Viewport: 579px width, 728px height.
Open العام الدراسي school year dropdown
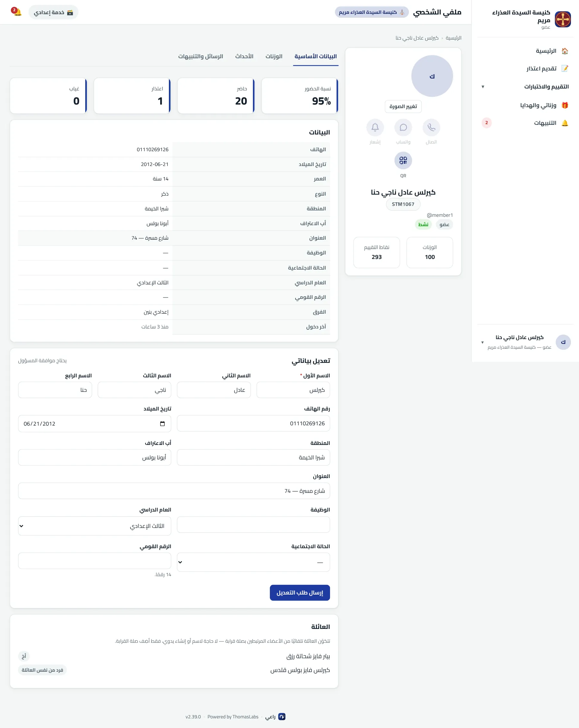coord(95,526)
